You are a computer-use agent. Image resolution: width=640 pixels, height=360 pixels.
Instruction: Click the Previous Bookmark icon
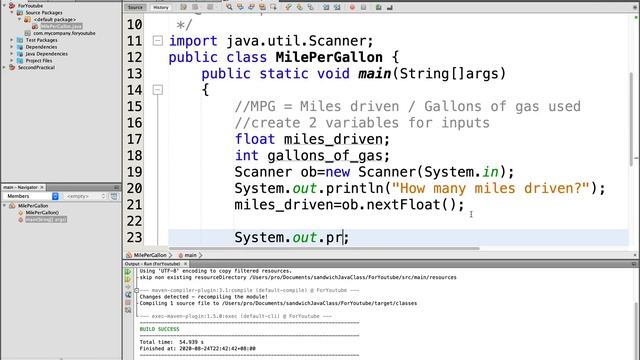pyautogui.click(x=288, y=7)
